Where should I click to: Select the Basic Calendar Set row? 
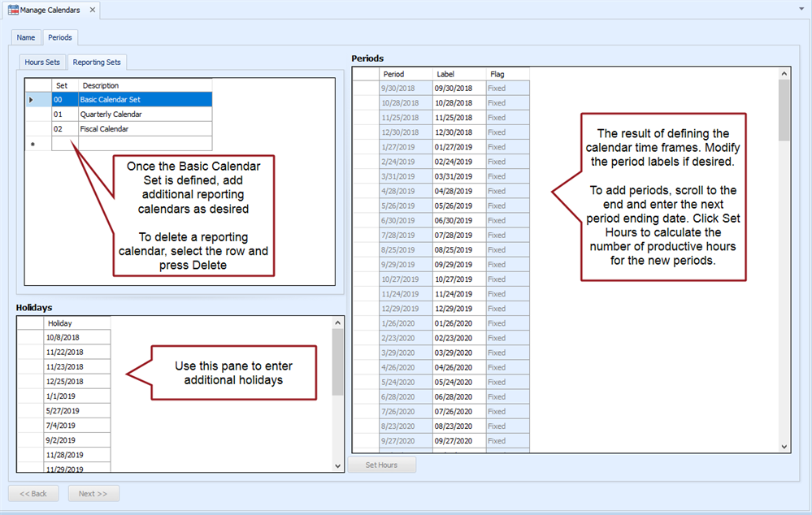pyautogui.click(x=145, y=100)
